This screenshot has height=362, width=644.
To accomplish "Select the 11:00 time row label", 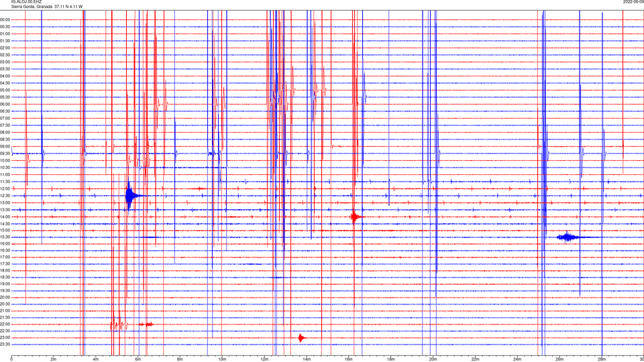I will (x=5, y=174).
